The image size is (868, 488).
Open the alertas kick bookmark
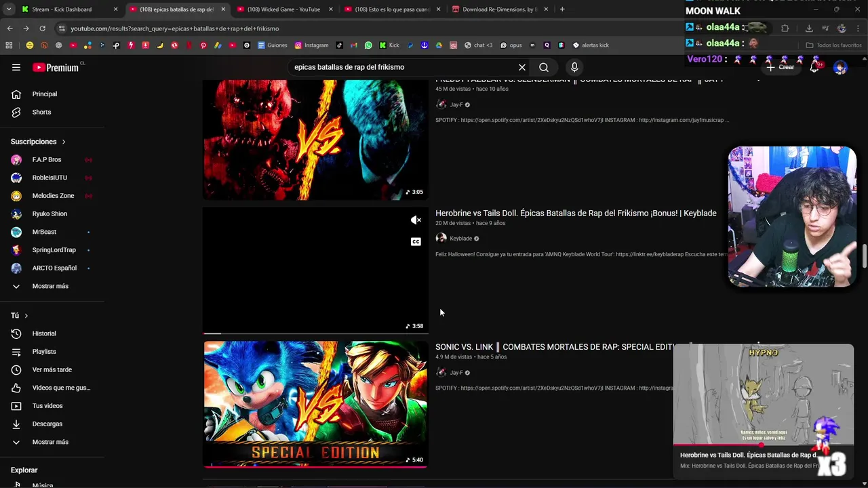(x=591, y=45)
